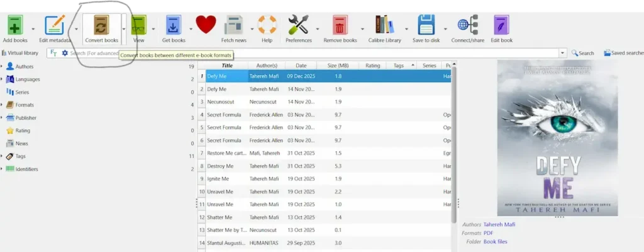
Task: Sort by Title column header
Action: click(x=227, y=66)
